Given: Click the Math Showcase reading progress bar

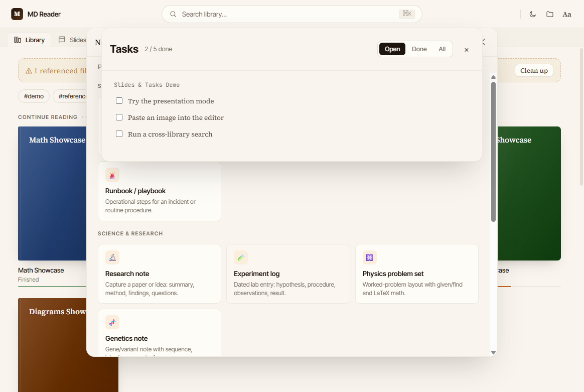Looking at the screenshot, I should (52, 287).
